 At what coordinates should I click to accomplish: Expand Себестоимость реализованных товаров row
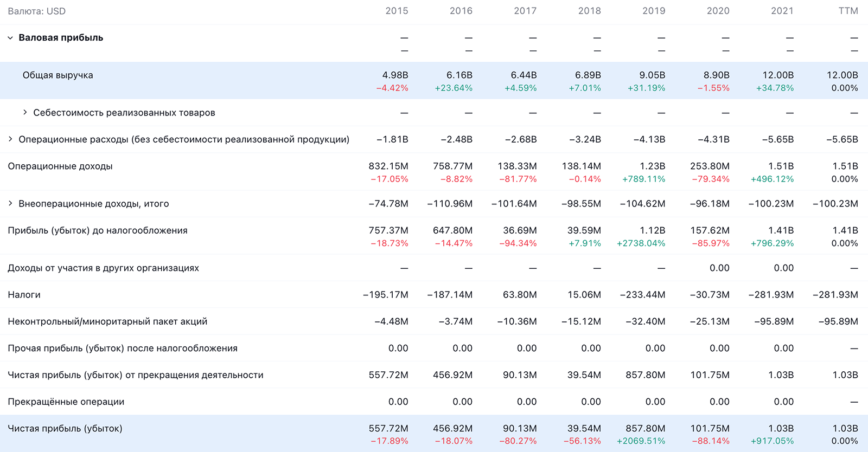point(25,112)
